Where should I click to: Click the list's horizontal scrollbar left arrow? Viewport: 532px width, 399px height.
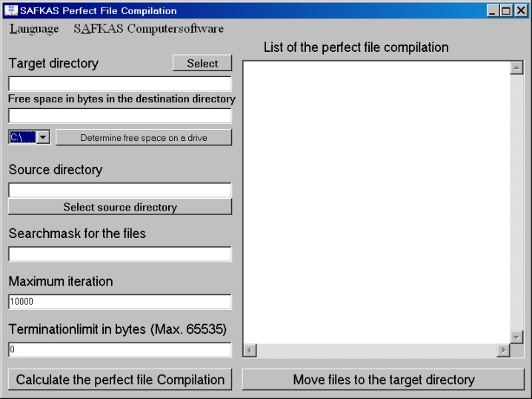(250, 349)
